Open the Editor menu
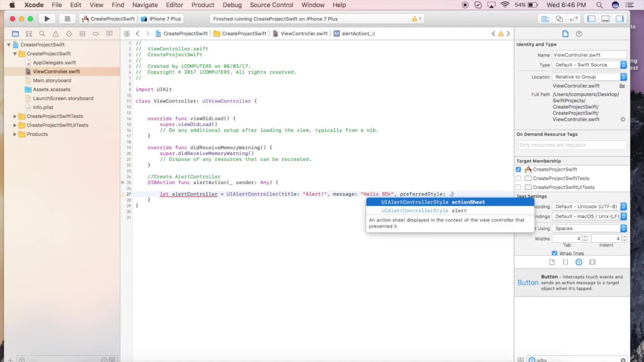This screenshot has height=362, width=644. pyautogui.click(x=175, y=5)
